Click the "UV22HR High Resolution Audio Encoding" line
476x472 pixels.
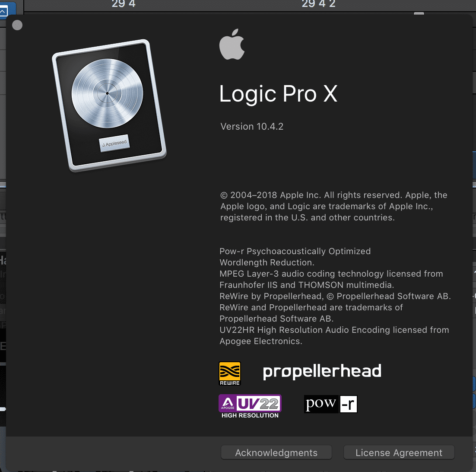click(334, 330)
